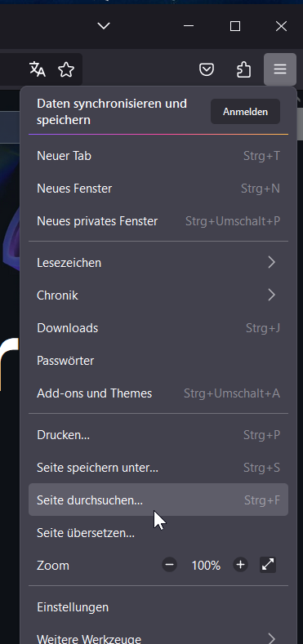Expand the Lesezeichen submenu
Image resolution: width=303 pixels, height=644 pixels.
(158, 263)
